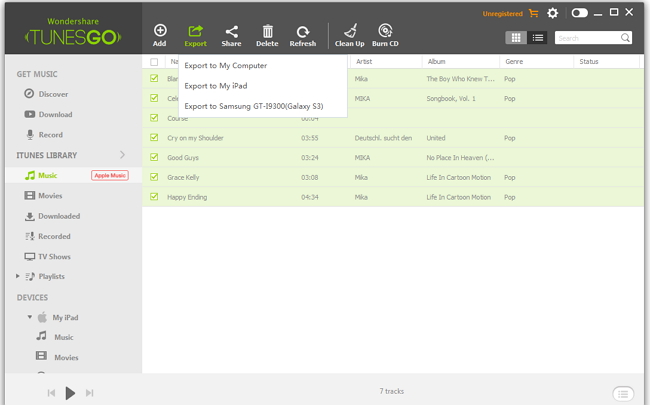
Task: Click the United album cell
Action: click(x=436, y=138)
